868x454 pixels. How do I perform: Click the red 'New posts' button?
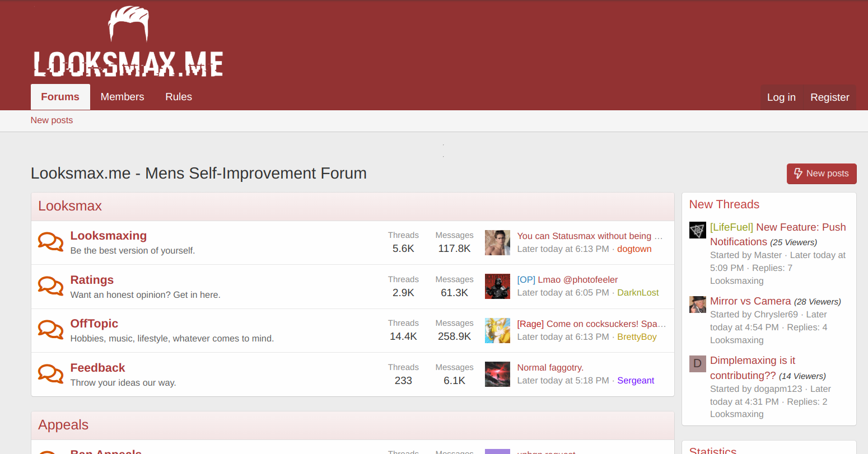(x=822, y=174)
